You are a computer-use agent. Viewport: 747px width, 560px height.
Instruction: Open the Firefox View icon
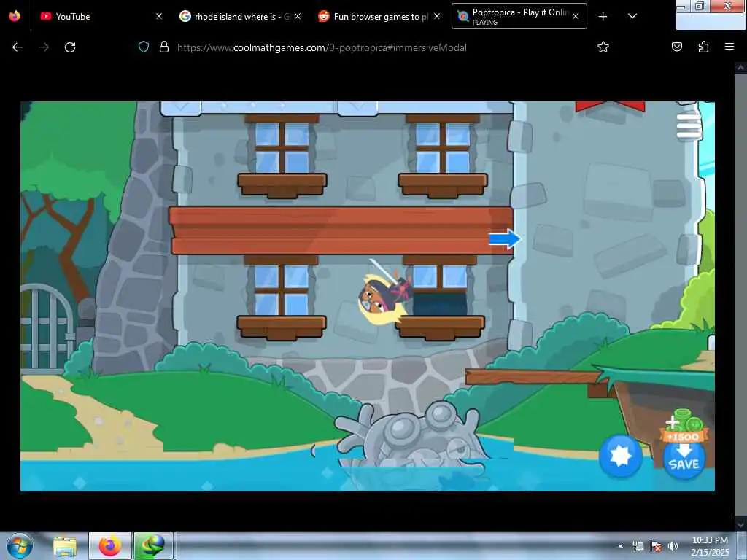coord(15,16)
